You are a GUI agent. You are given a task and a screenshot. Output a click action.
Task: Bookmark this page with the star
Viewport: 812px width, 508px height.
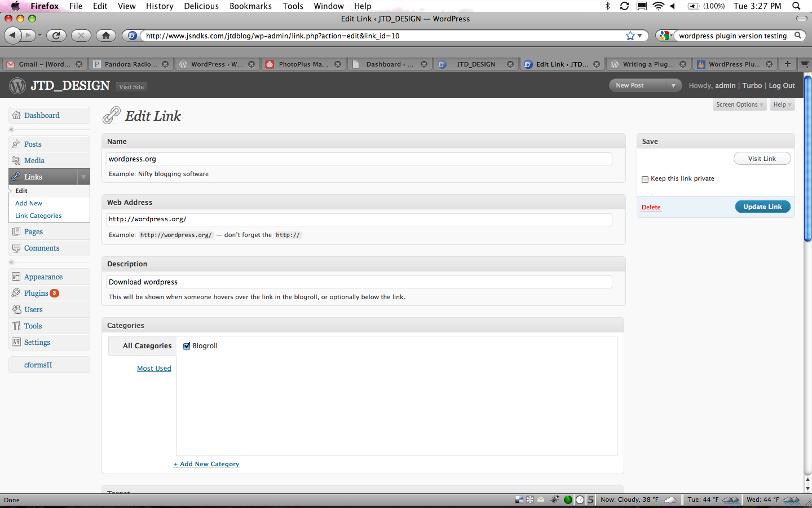point(630,36)
